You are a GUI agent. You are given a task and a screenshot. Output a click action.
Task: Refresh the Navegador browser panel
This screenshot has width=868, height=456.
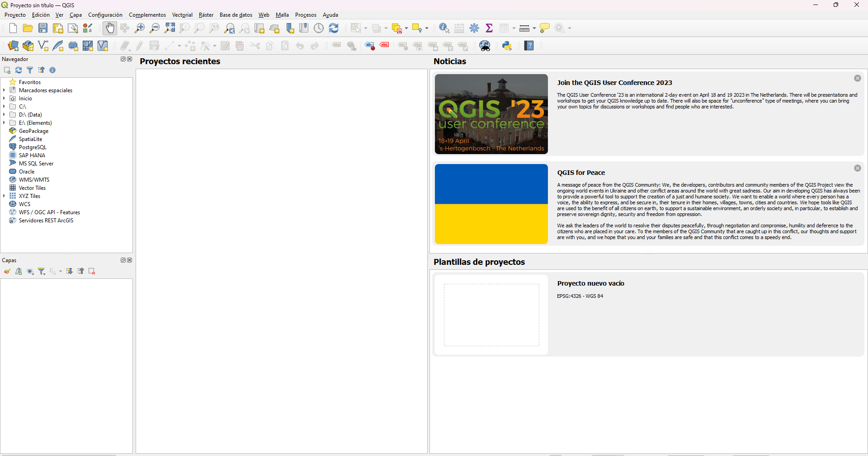(x=19, y=70)
